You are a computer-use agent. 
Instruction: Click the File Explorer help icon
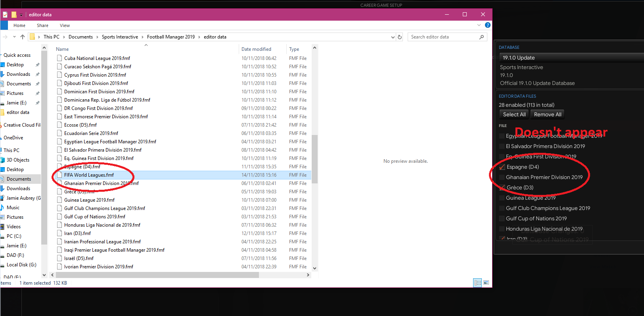(488, 25)
